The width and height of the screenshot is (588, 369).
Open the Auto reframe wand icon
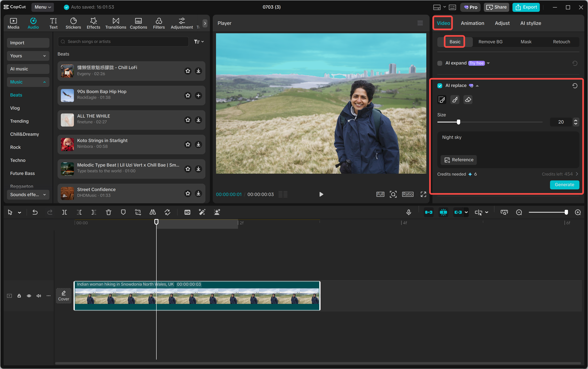202,212
